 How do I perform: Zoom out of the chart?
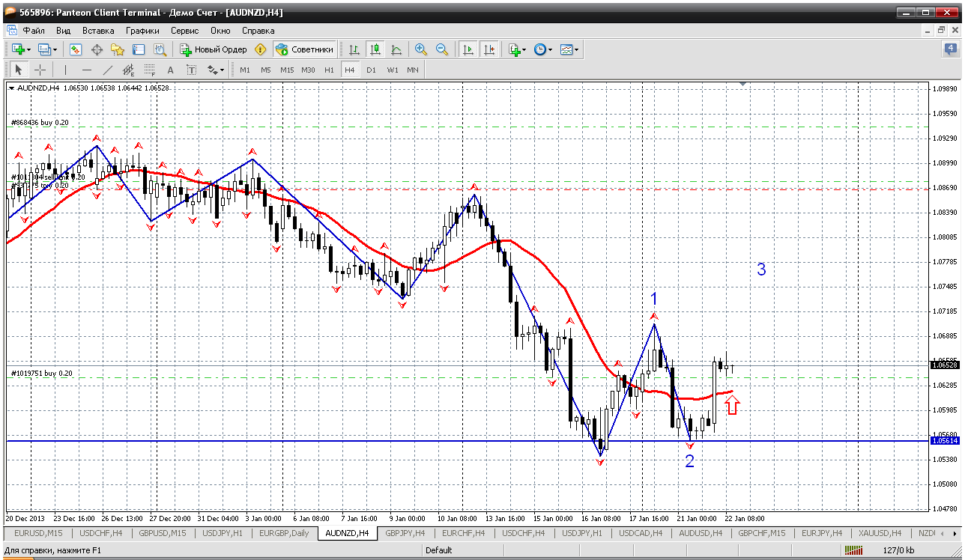tap(442, 49)
